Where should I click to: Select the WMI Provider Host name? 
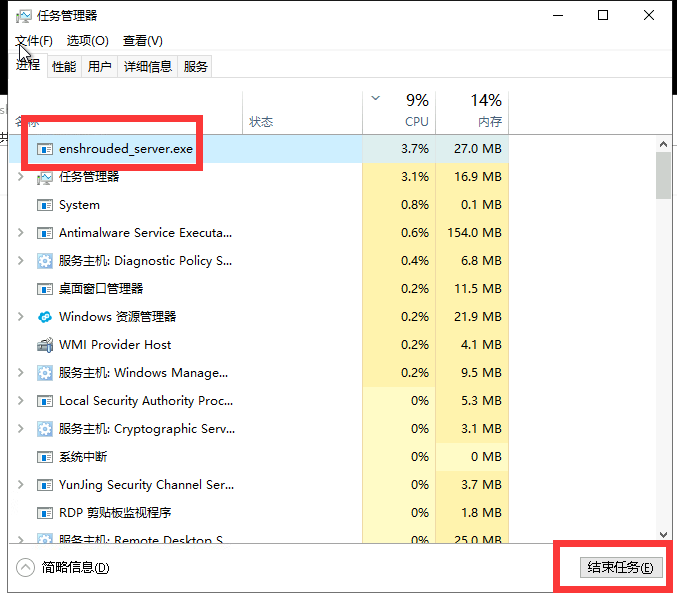pos(115,345)
